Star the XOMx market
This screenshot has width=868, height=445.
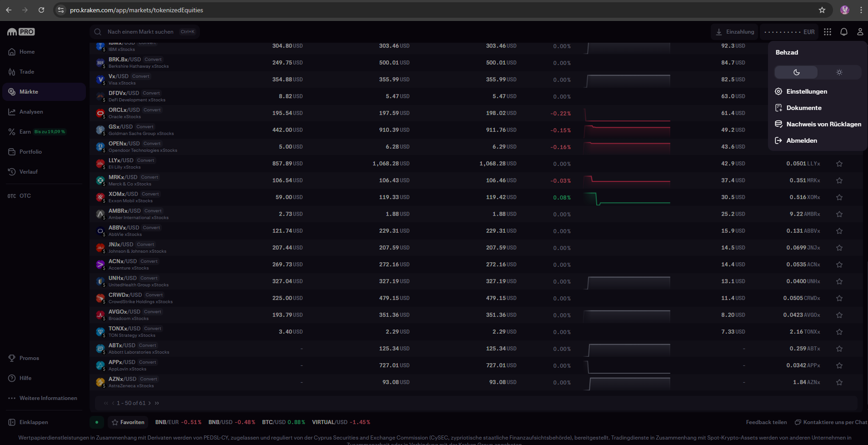[x=839, y=197]
